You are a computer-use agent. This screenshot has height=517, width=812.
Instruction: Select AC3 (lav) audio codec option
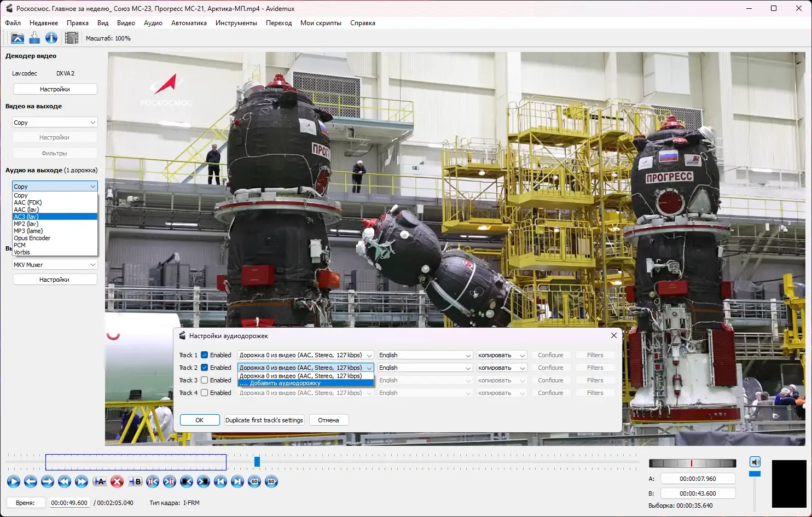point(55,217)
